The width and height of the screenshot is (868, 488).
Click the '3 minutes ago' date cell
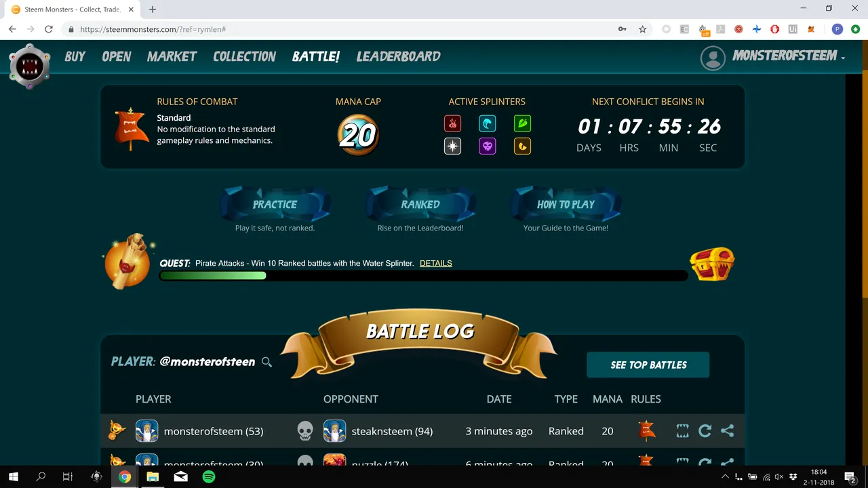point(499,431)
